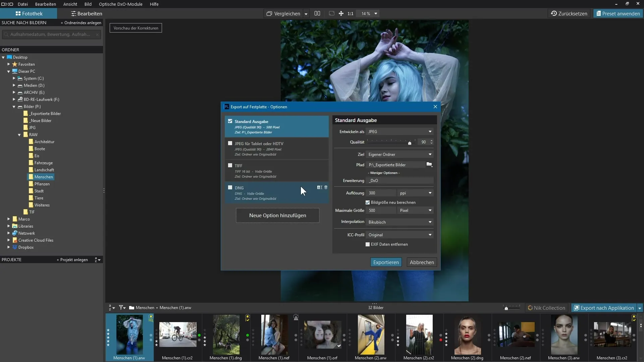This screenshot has width=644, height=362.
Task: Open the ppi resolution unit dropdown
Action: pos(416,193)
